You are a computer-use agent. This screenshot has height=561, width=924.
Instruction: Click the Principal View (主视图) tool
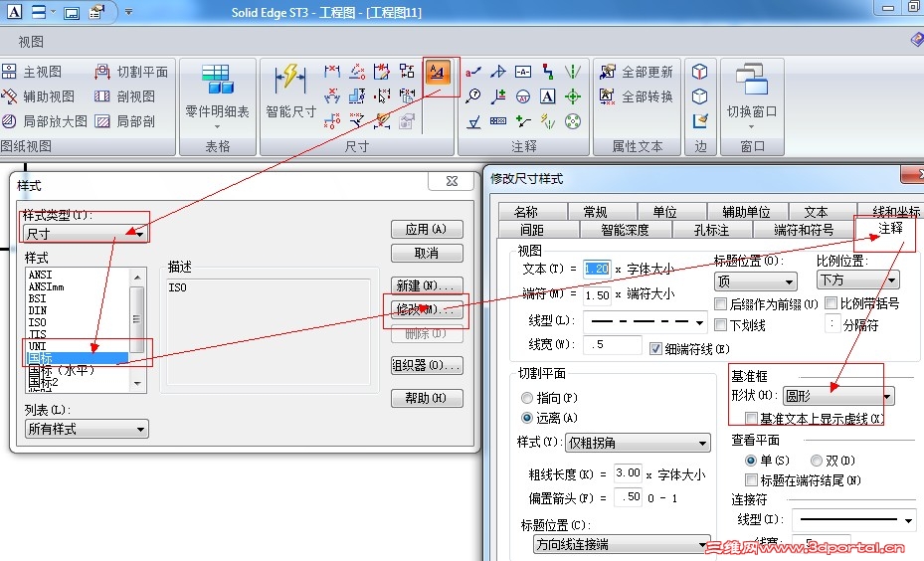click(32, 72)
